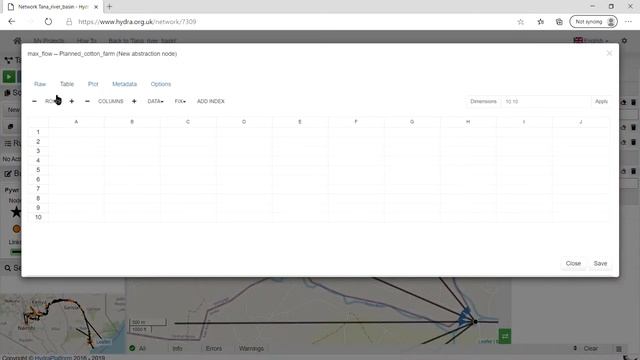640x360 pixels.
Task: Close the Network Tana_river_basin tab
Action: point(96,7)
